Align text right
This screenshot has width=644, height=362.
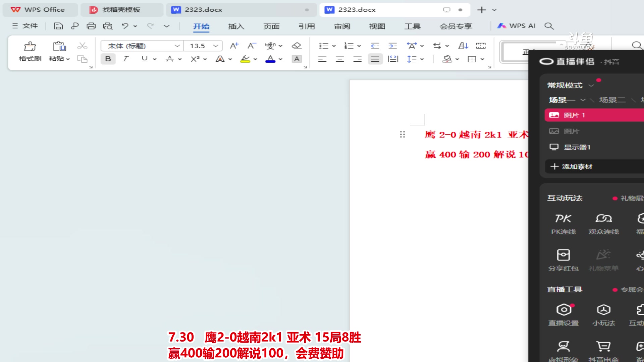click(358, 59)
